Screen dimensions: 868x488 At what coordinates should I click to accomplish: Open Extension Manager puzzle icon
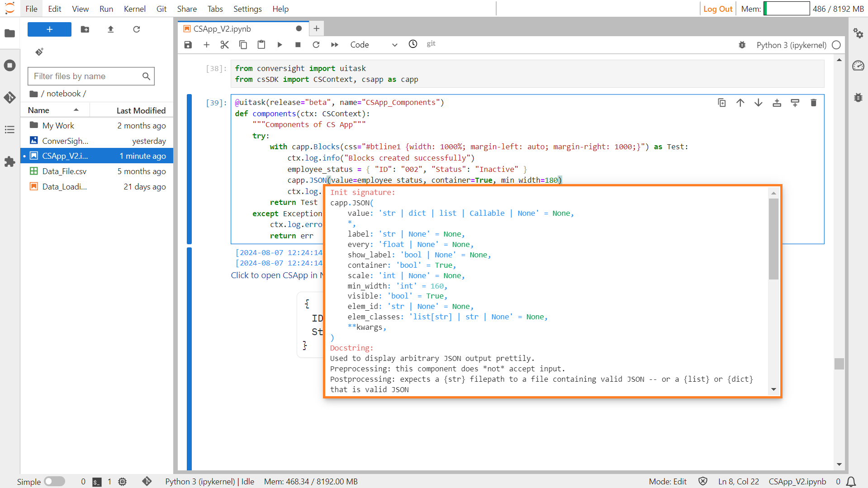pos(9,162)
